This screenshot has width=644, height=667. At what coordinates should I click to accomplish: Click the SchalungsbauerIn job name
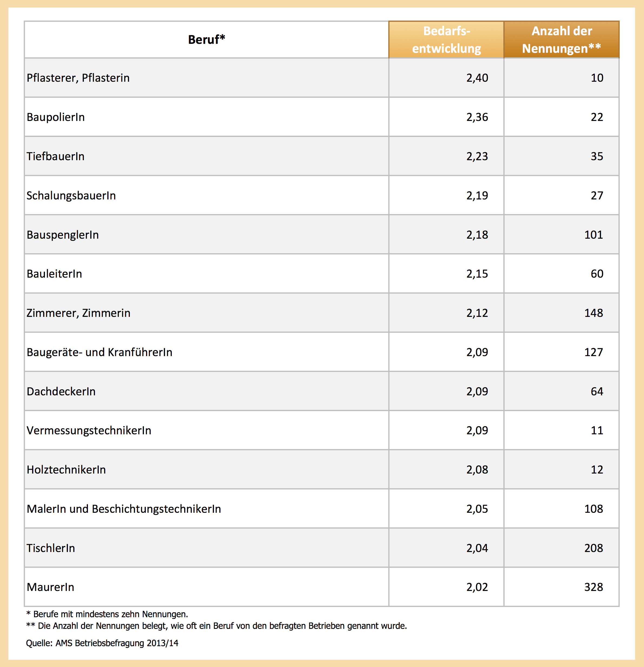[x=71, y=196]
